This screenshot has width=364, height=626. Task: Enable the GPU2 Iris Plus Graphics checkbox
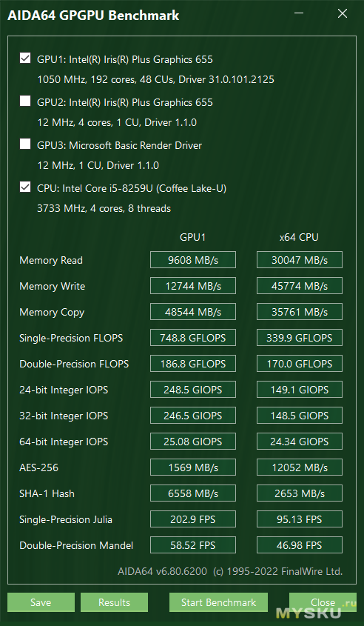[x=25, y=101]
